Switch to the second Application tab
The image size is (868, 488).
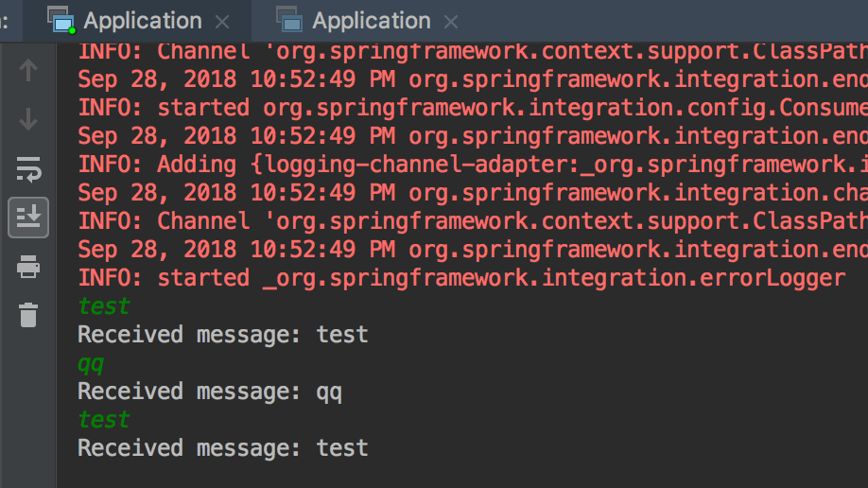coord(371,21)
